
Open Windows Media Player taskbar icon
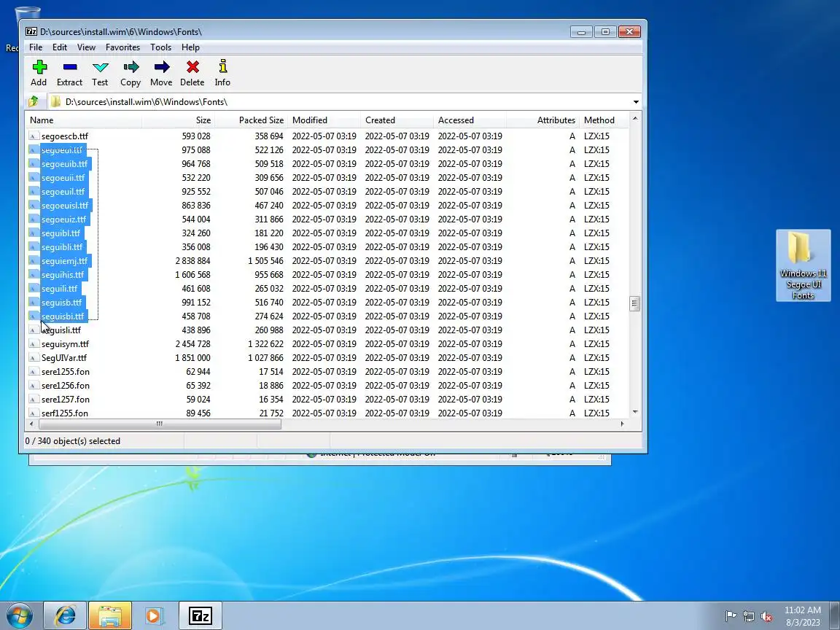154,615
